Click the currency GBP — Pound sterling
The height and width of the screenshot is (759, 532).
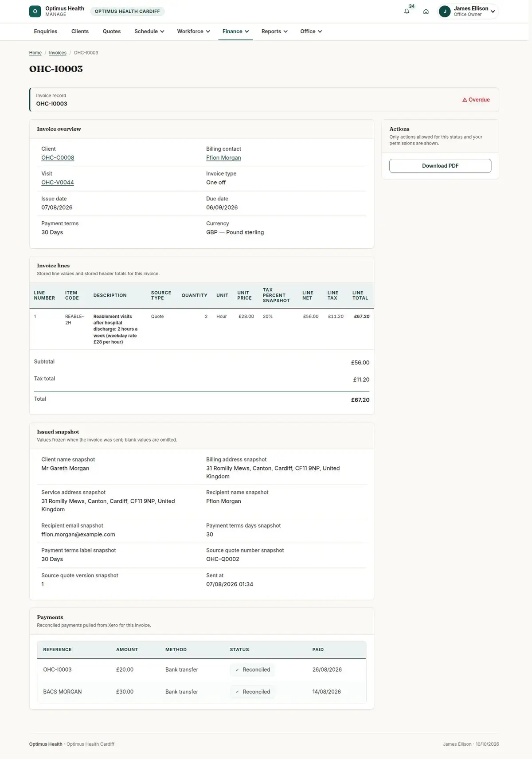(235, 232)
